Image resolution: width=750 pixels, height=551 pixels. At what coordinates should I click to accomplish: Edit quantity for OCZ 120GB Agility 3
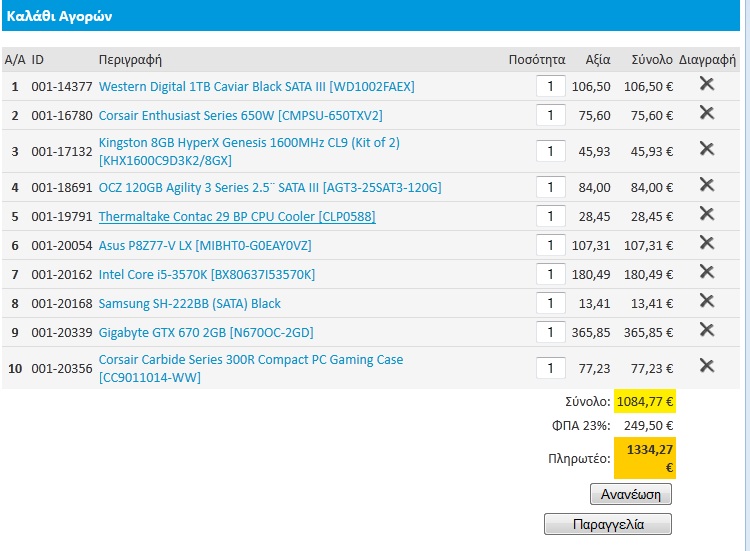click(551, 187)
